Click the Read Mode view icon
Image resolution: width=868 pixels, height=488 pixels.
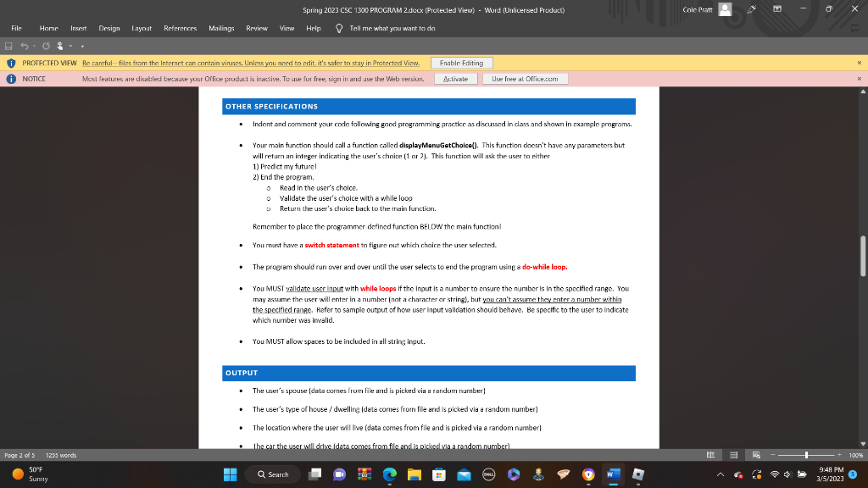click(711, 453)
